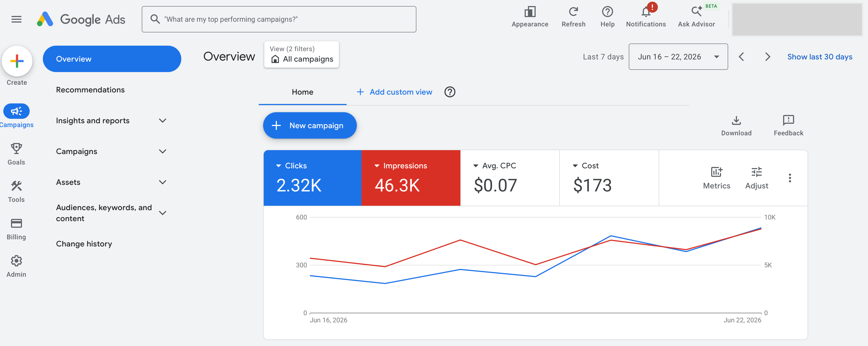Send Feedback
Image resolution: width=868 pixels, height=346 pixels.
coord(788,126)
